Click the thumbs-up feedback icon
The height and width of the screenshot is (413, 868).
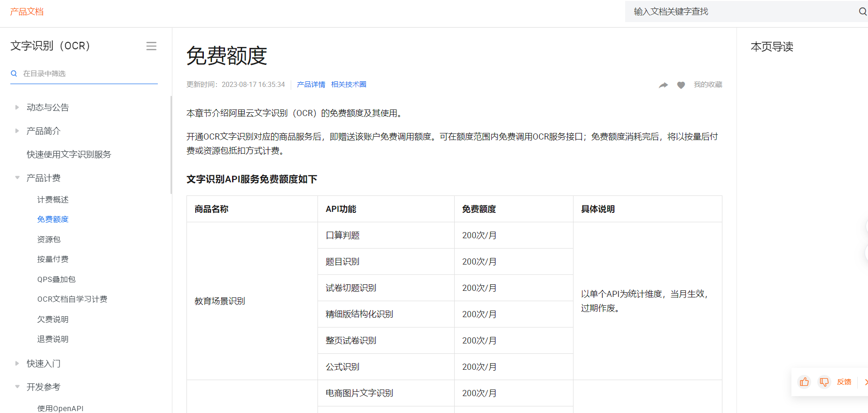tap(804, 382)
